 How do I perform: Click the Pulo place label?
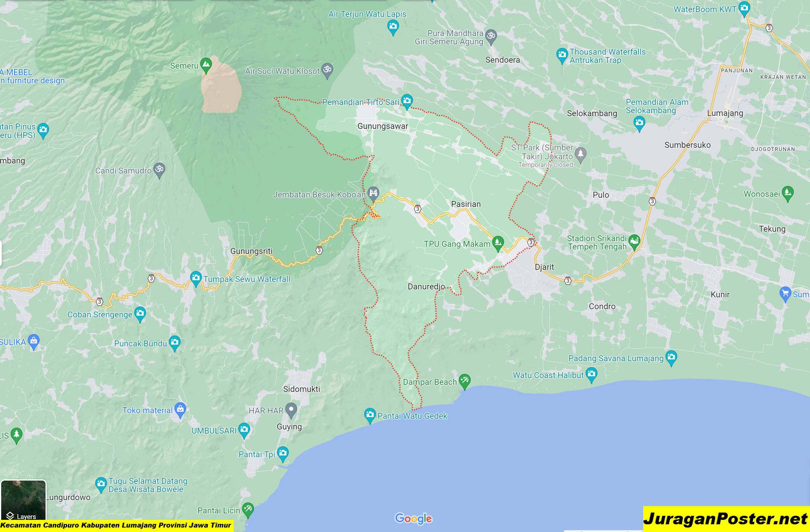click(601, 195)
